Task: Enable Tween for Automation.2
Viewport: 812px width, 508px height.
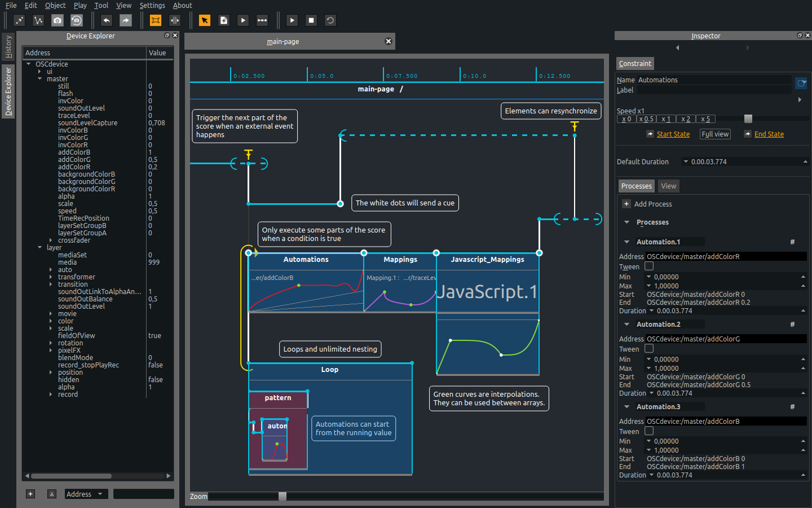Action: click(x=648, y=349)
